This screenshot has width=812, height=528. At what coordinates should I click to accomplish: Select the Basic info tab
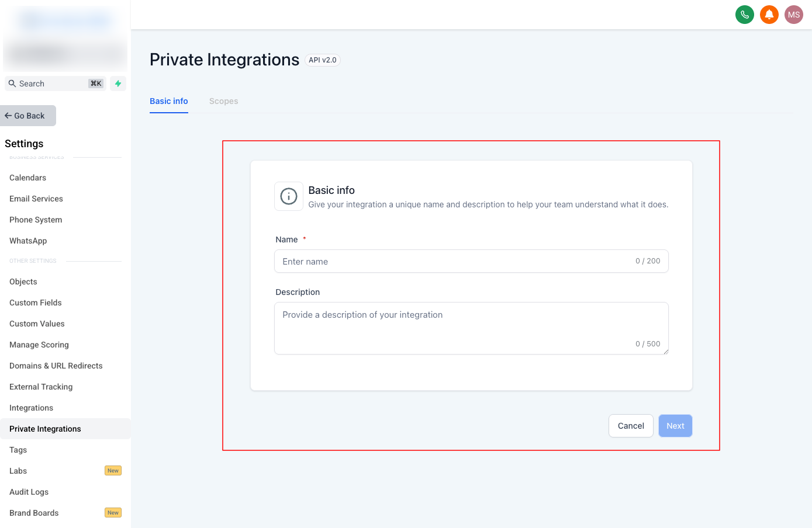point(168,101)
